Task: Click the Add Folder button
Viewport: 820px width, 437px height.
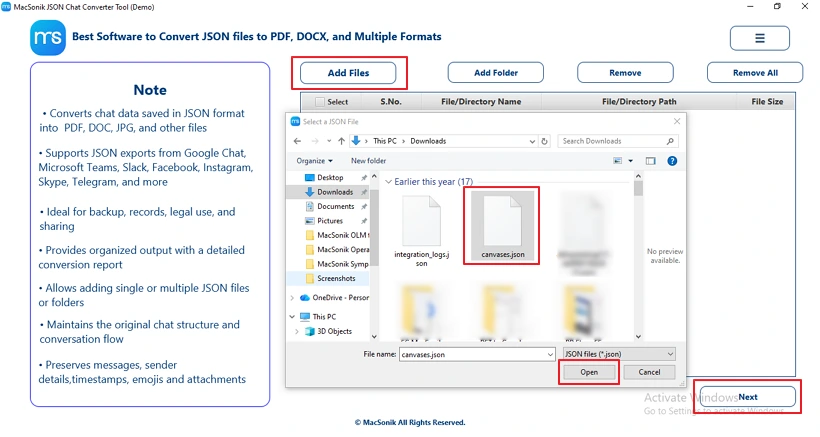Action: click(495, 73)
